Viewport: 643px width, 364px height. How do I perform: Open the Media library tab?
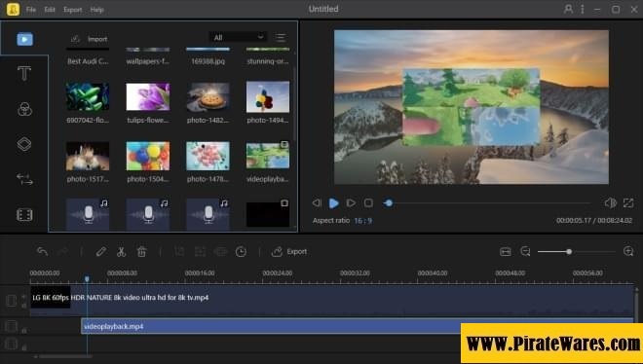coord(24,39)
